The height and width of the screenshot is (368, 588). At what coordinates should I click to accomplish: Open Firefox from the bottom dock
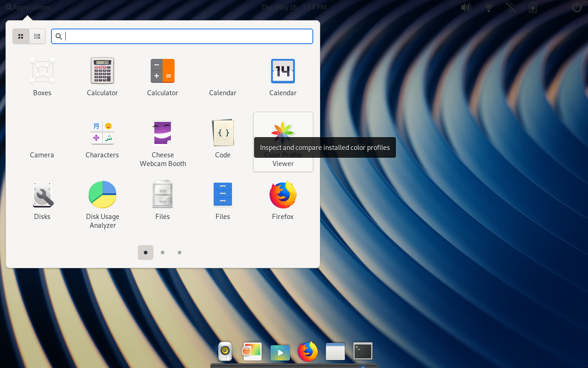(x=307, y=351)
